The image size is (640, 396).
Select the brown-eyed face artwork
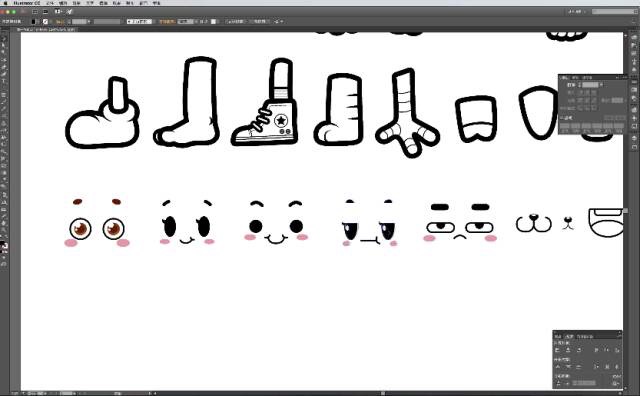pos(97,223)
